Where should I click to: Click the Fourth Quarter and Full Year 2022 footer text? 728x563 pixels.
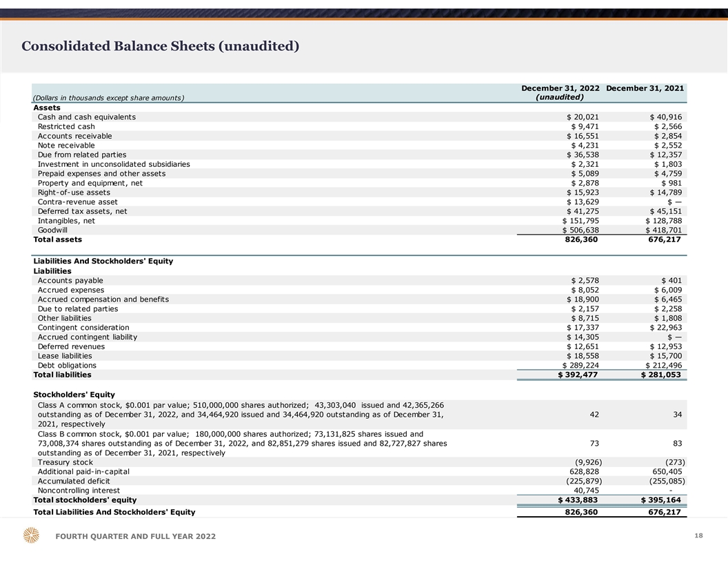click(135, 537)
